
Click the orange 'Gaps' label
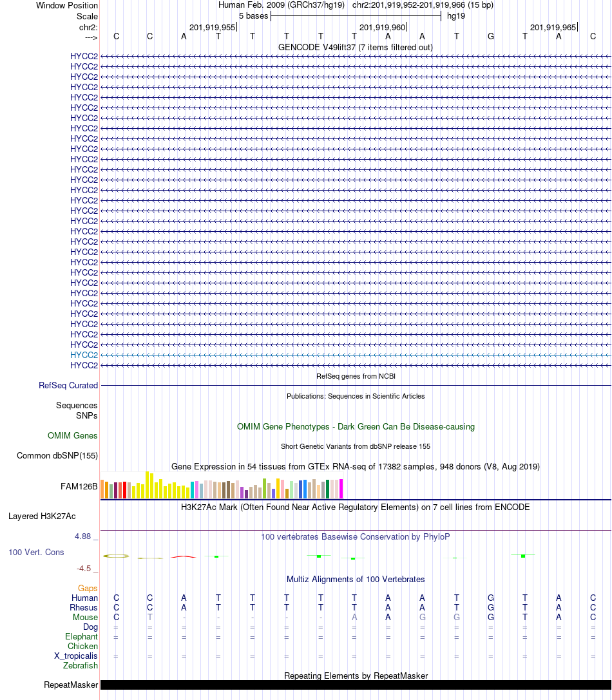click(x=88, y=589)
